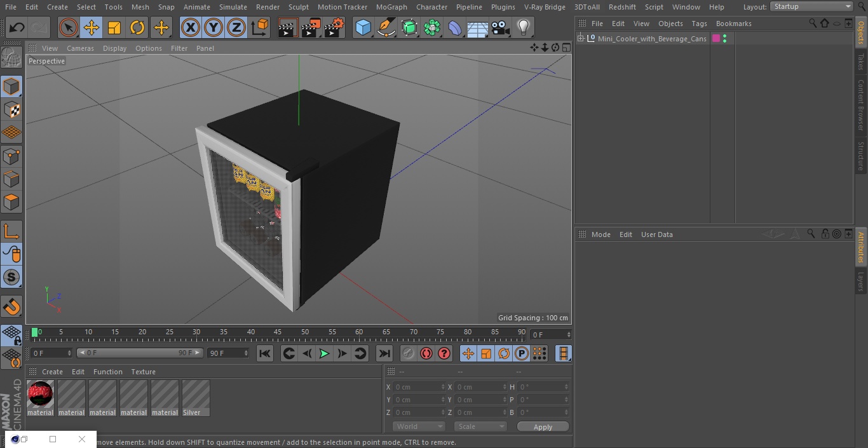Click Make Editable icon in left toolbar
The height and width of the screenshot is (448, 868).
coord(11,58)
